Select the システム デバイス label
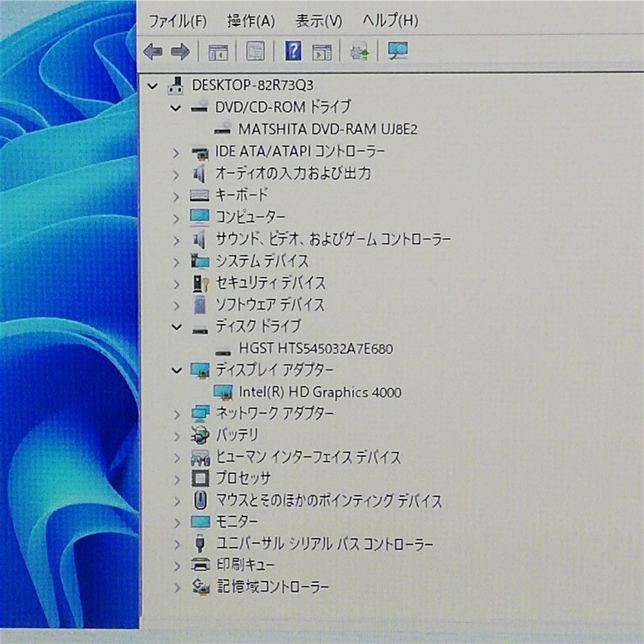 coord(262,261)
